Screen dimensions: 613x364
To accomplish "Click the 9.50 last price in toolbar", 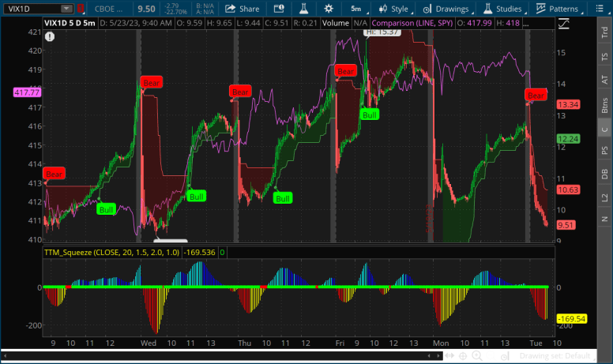I will tap(146, 9).
